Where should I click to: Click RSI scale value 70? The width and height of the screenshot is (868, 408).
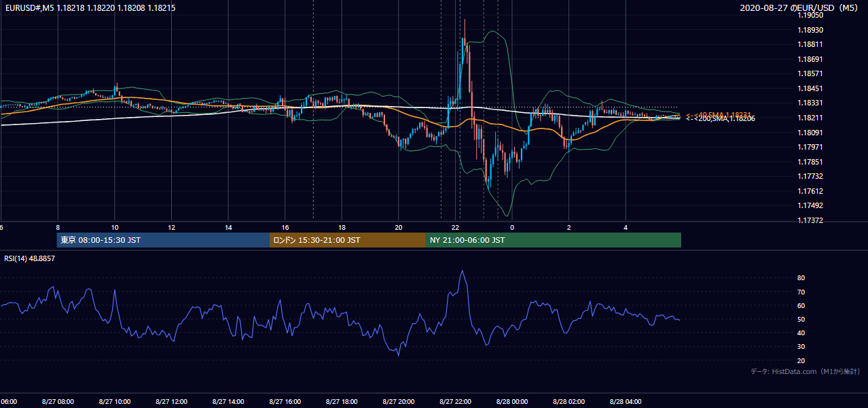point(801,292)
